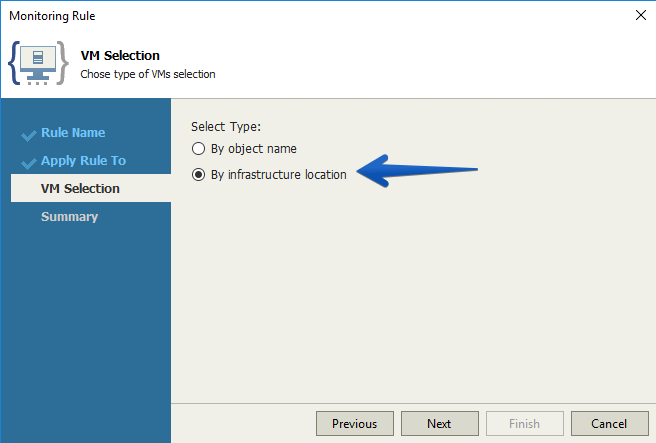656x443 pixels.
Task: Click the VM monitor wizard icon in header
Action: tap(38, 63)
